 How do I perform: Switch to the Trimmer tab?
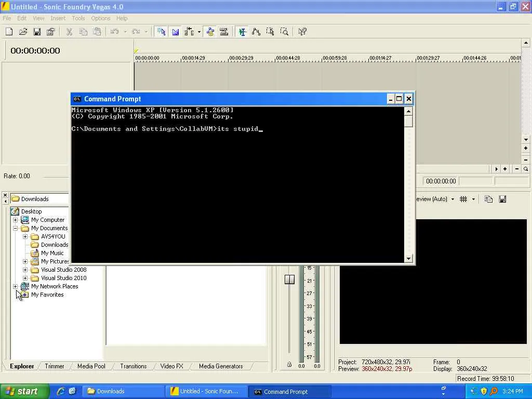coord(54,366)
